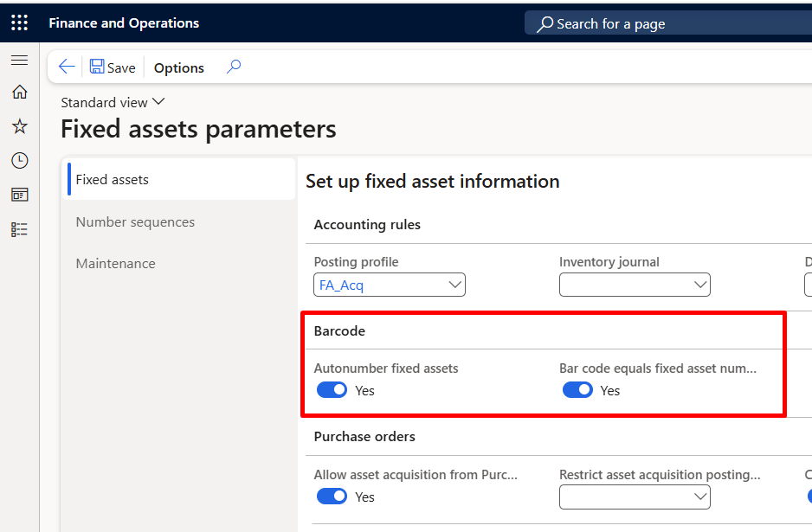Screen dimensions: 812x532
Task: Open Favorites star icon in sidebar
Action: click(x=19, y=127)
